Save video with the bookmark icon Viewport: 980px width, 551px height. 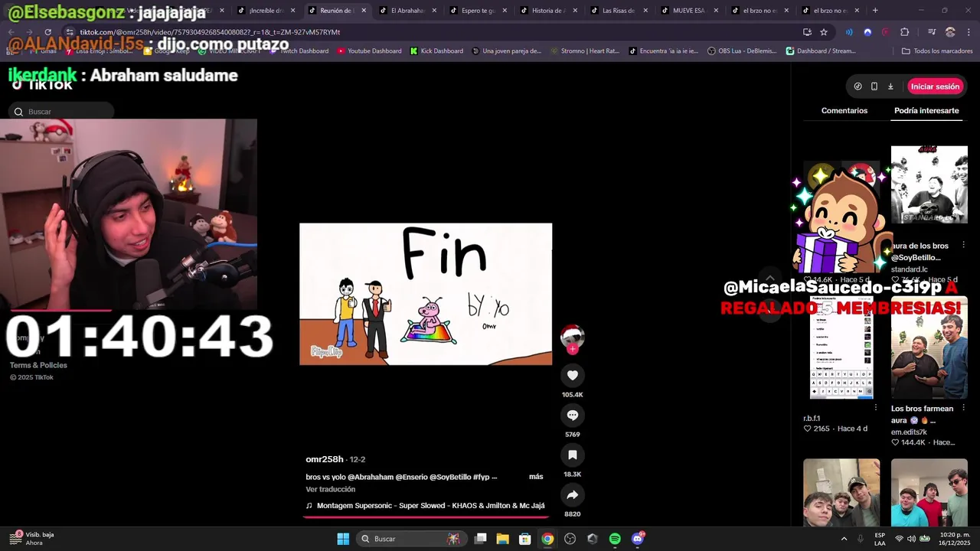(572, 455)
